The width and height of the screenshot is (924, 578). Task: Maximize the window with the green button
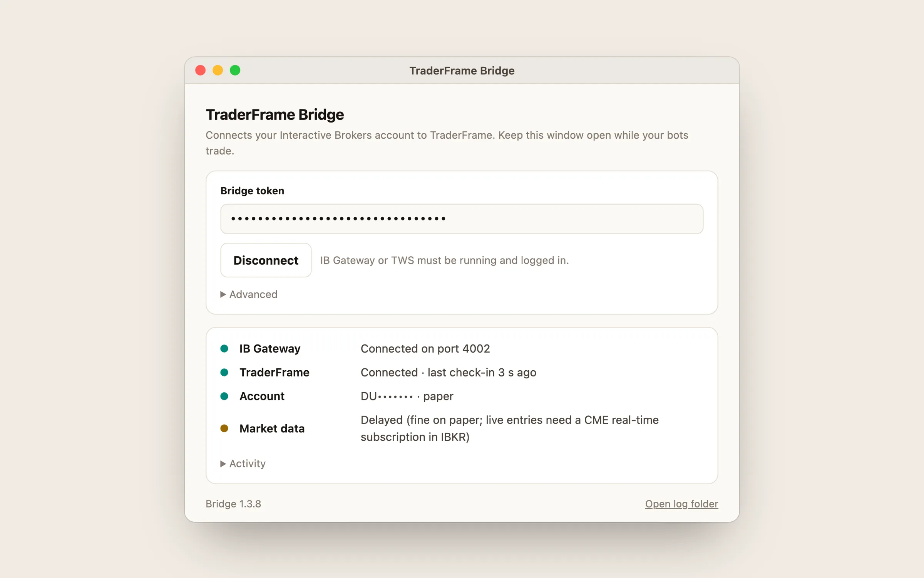tap(235, 71)
